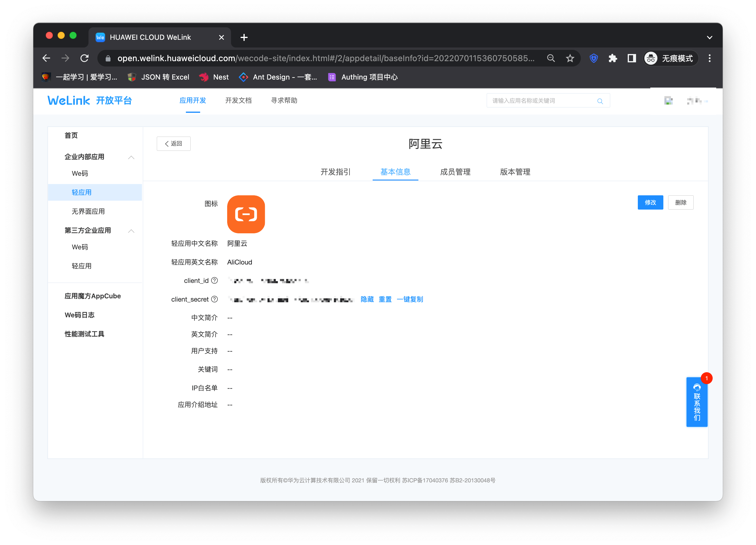Click the blue shield extension icon
Screen dimensions: 756x545
(x=593, y=58)
